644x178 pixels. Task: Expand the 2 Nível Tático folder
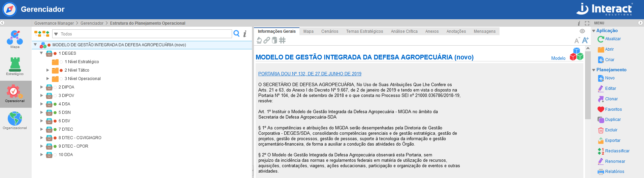click(x=48, y=70)
